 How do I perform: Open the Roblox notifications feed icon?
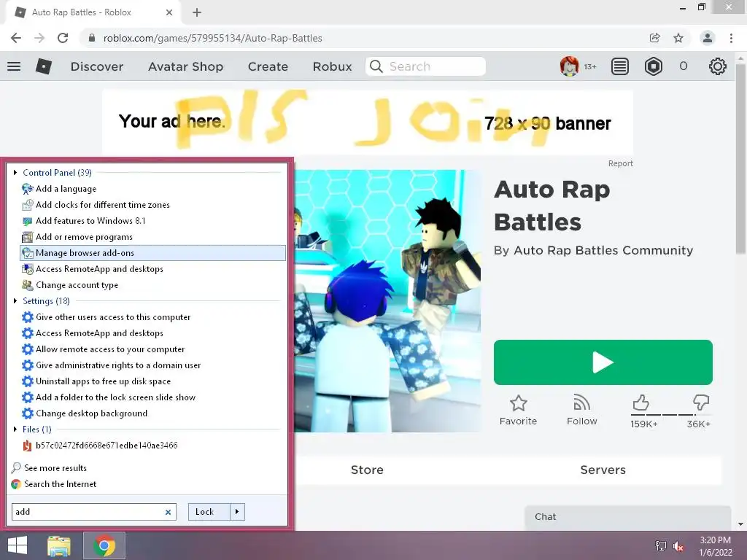coord(620,66)
